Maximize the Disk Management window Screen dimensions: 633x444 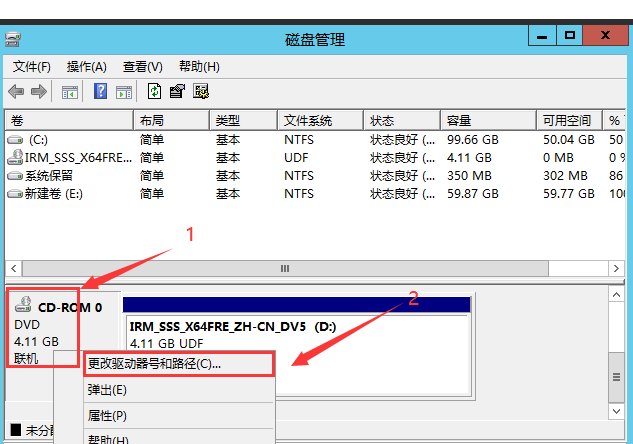(570, 36)
